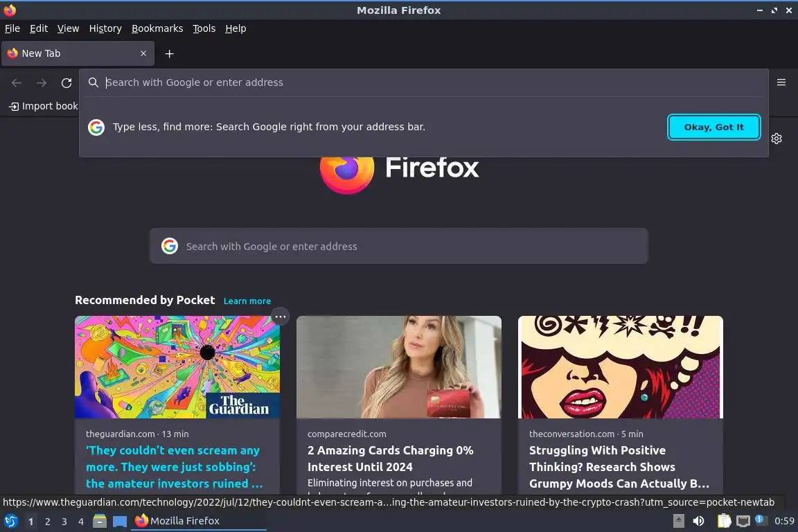Switch to virtual desktop 2
Image resolution: width=798 pixels, height=532 pixels.
(47, 522)
